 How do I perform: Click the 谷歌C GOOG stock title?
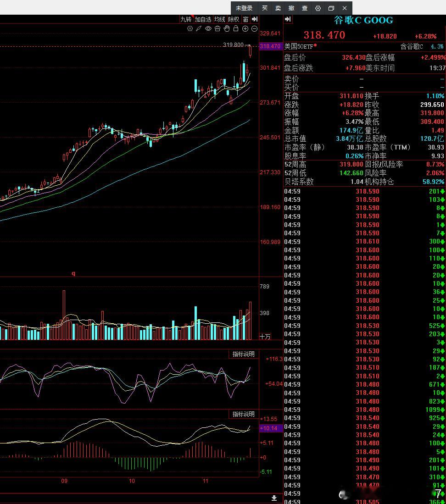[363, 20]
